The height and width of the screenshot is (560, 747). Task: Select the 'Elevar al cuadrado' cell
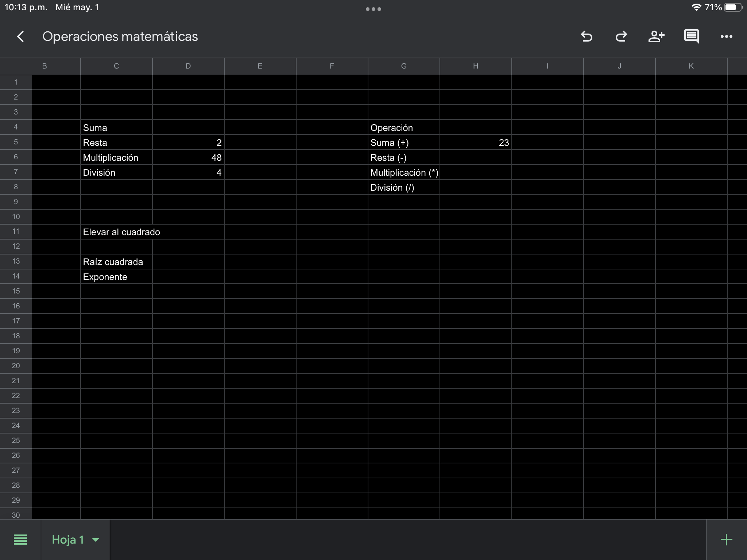click(116, 232)
